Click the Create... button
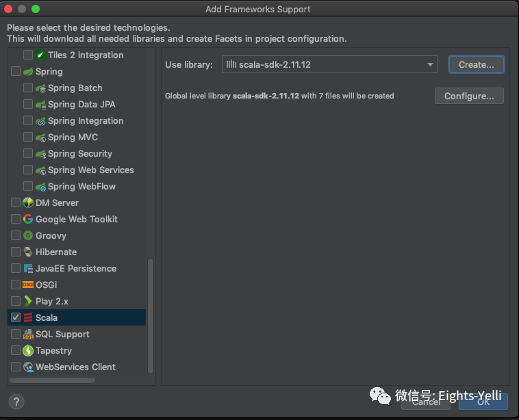This screenshot has width=519, height=420. [x=477, y=64]
